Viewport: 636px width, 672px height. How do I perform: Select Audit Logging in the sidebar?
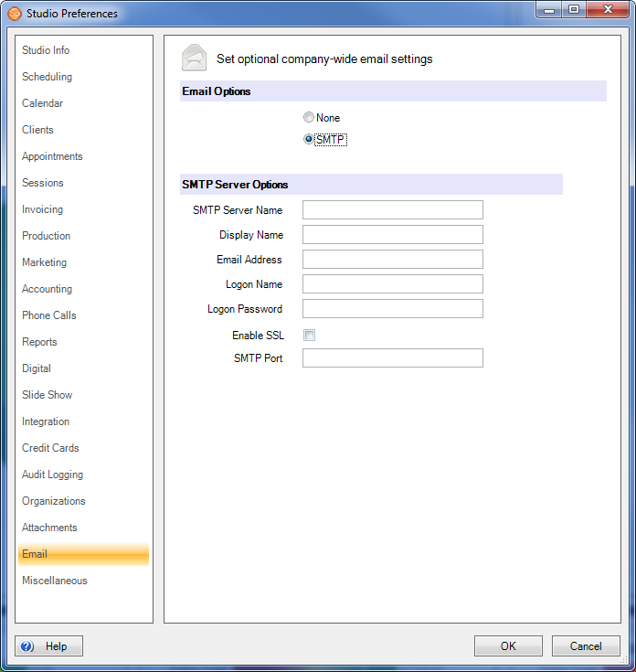tap(52, 475)
